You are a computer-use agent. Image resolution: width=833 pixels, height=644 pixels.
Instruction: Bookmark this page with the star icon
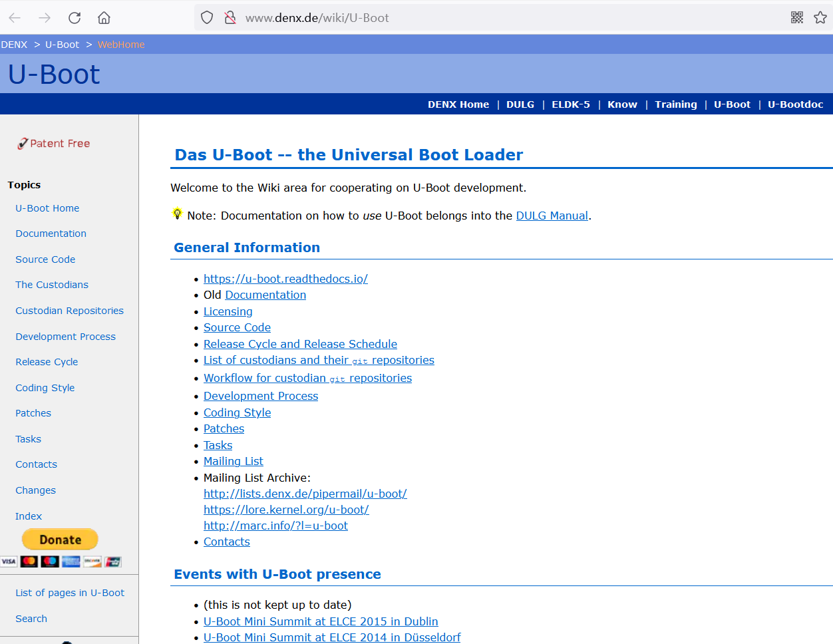[820, 17]
